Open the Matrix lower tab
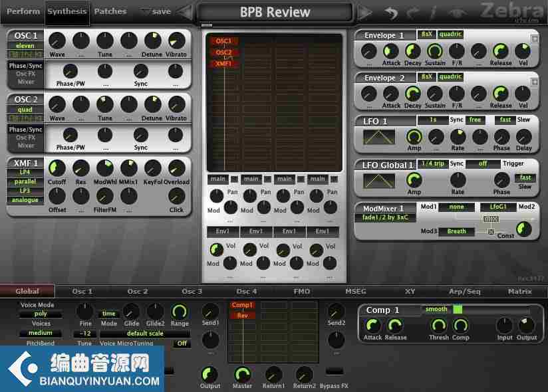This screenshot has width=548, height=392. (x=519, y=291)
